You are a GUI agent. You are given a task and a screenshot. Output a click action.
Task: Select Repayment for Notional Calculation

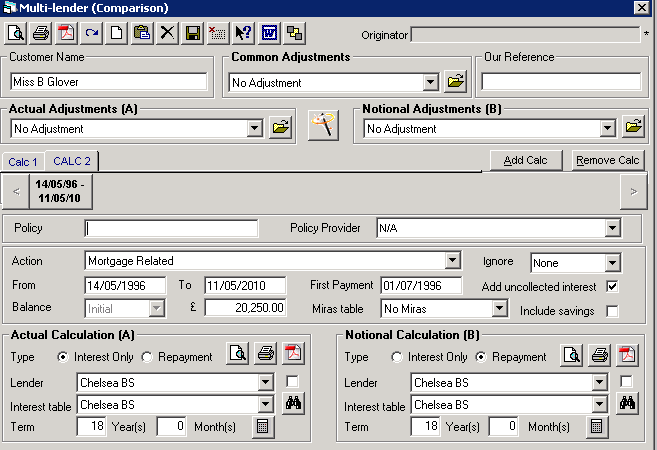click(x=481, y=357)
